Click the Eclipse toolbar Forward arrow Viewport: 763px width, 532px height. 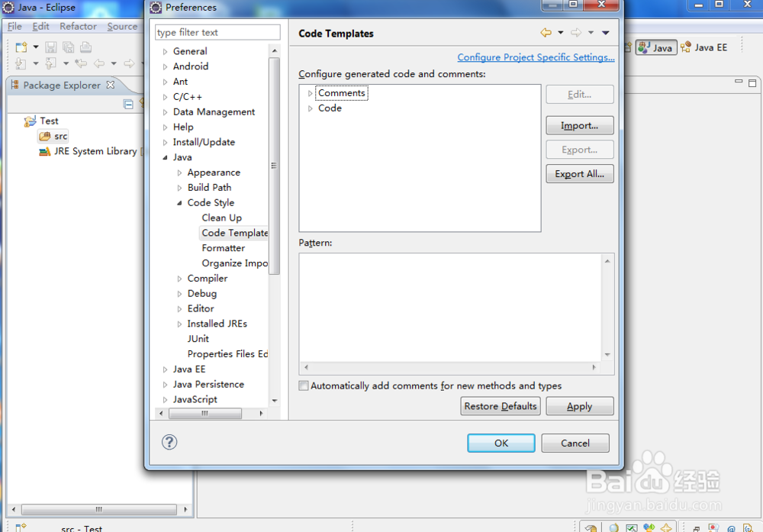coord(129,63)
